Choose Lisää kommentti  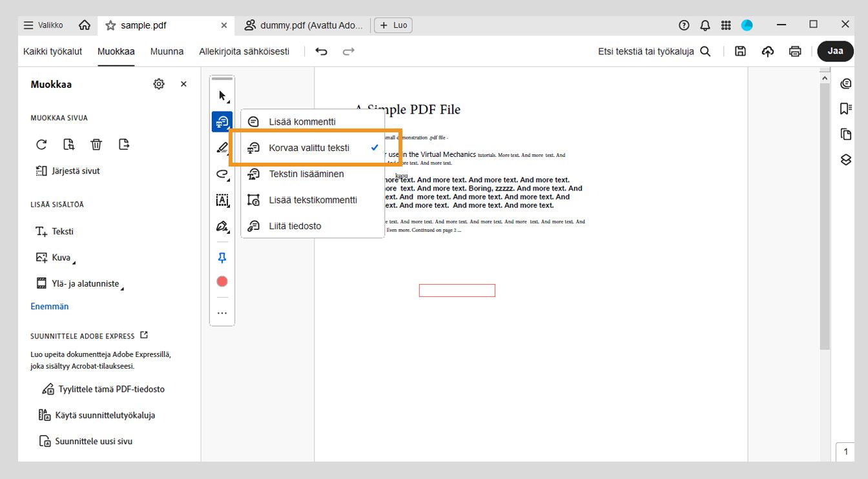click(x=313, y=121)
